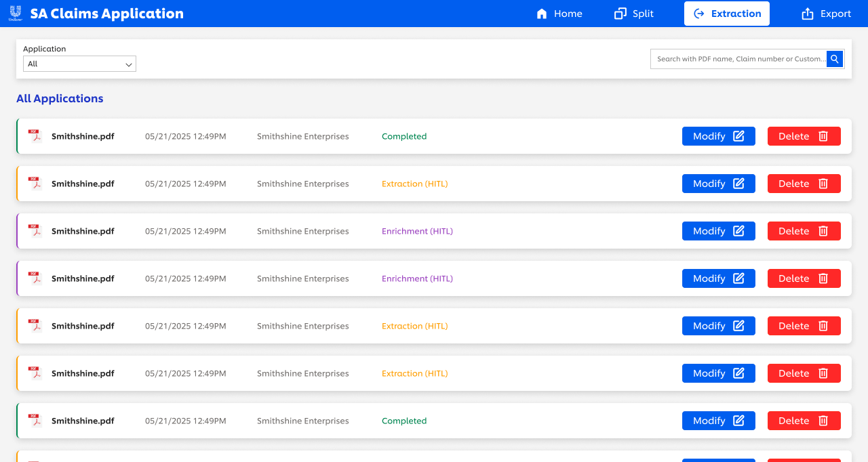The width and height of the screenshot is (868, 462).
Task: Click the edit pencil icon on the first row's Modify
Action: [x=738, y=136]
